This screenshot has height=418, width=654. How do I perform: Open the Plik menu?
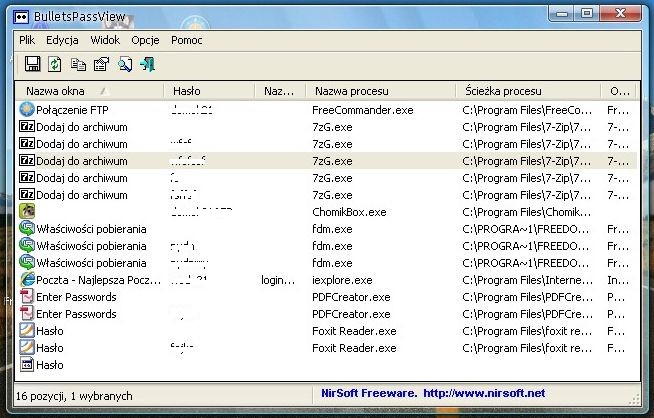pyautogui.click(x=27, y=40)
